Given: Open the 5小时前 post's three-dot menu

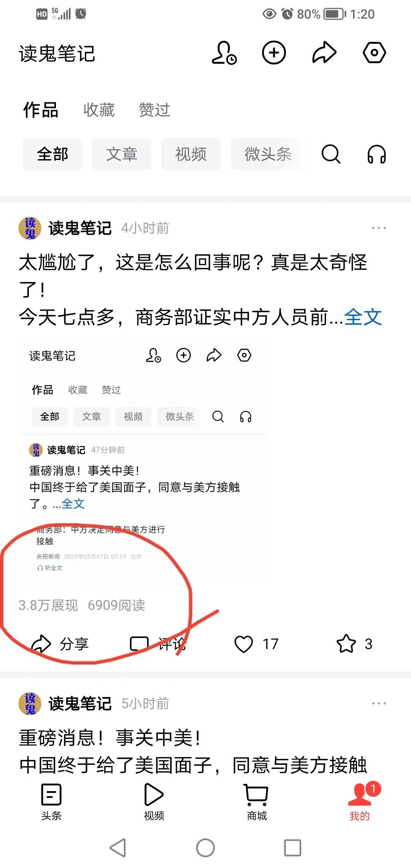Looking at the screenshot, I should [x=379, y=704].
